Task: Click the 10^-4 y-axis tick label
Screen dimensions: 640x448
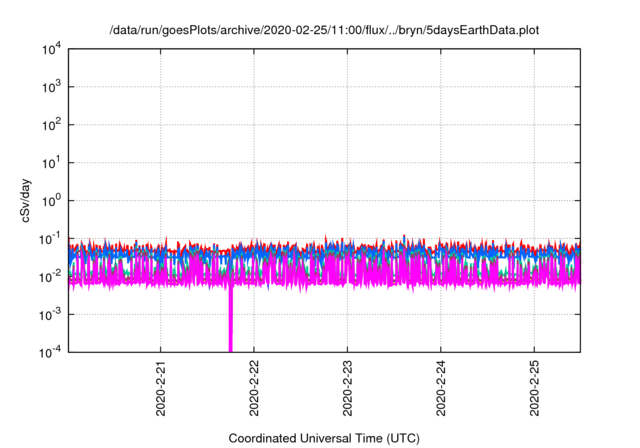Action: [50, 352]
